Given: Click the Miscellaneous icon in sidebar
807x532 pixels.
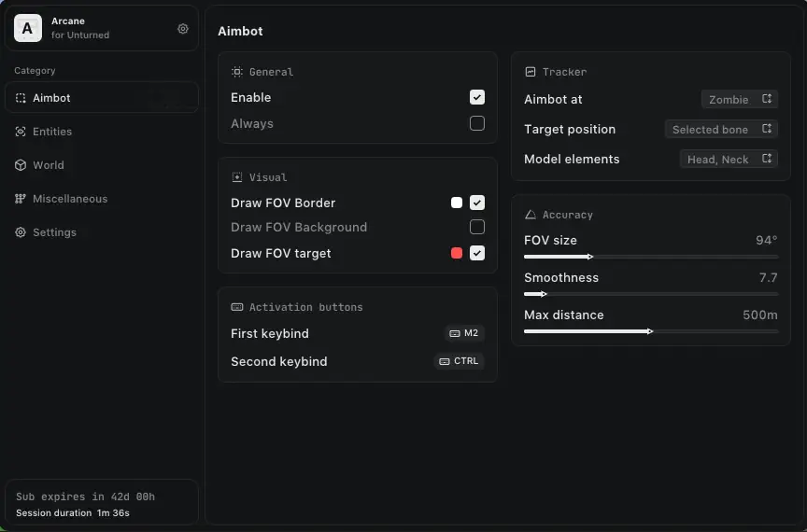Looking at the screenshot, I should (21, 199).
